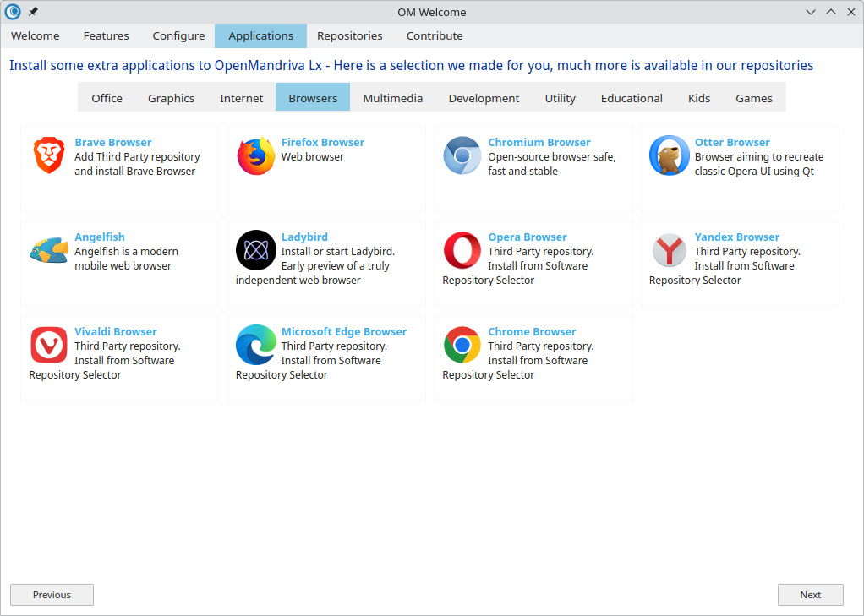Click the Google Chrome colored icon

click(x=462, y=345)
